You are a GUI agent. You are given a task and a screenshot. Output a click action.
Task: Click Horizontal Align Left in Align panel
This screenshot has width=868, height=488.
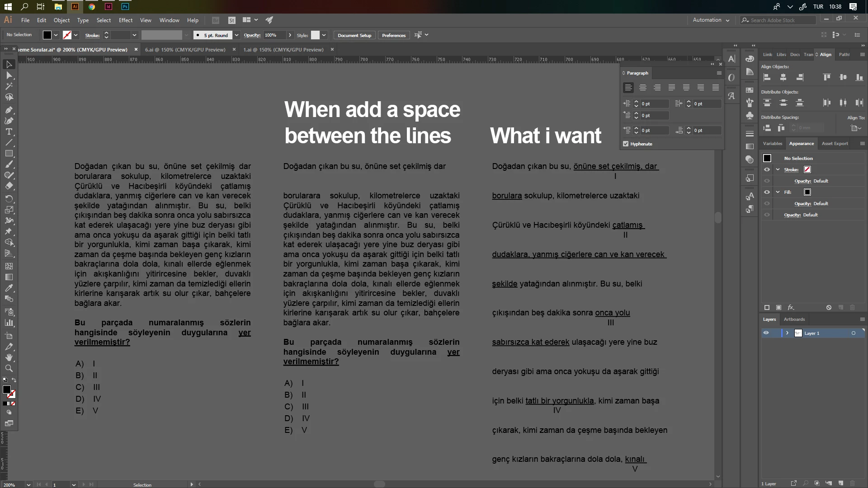767,77
